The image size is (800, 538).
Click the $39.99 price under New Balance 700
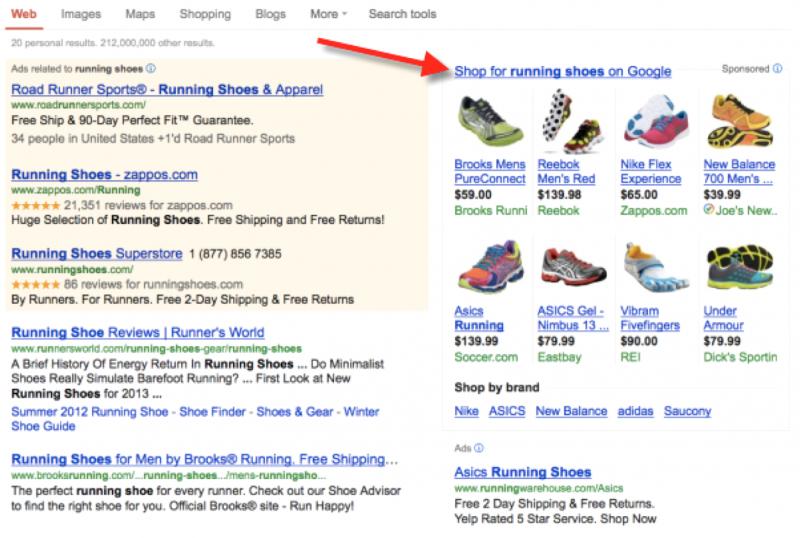pos(722,195)
